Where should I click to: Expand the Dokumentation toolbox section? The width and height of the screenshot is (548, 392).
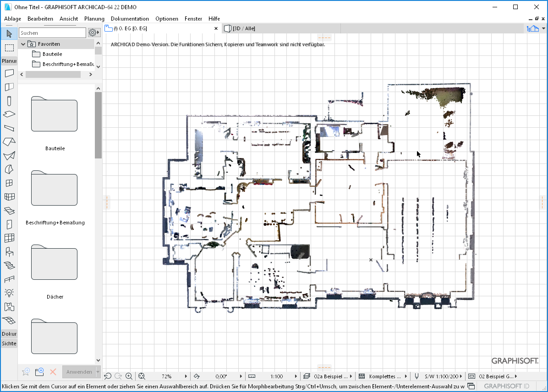[9, 334]
